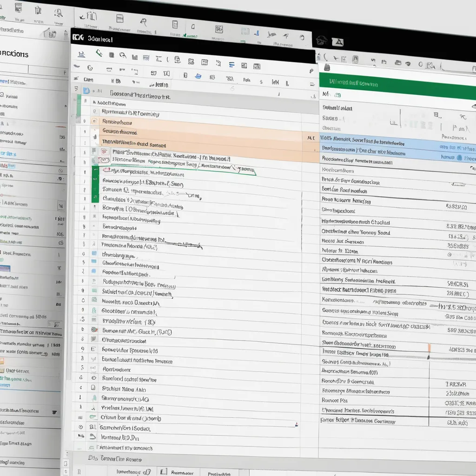Click the dollar sign in the third toolbar row
The height and width of the screenshot is (476, 476).
261,82
